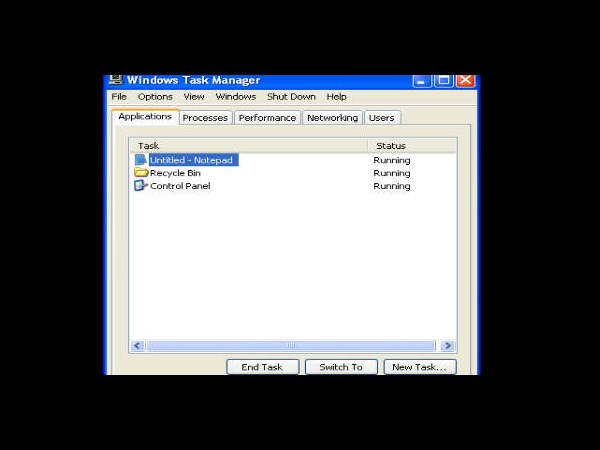Expand the View menu
The height and width of the screenshot is (450, 600).
click(194, 97)
